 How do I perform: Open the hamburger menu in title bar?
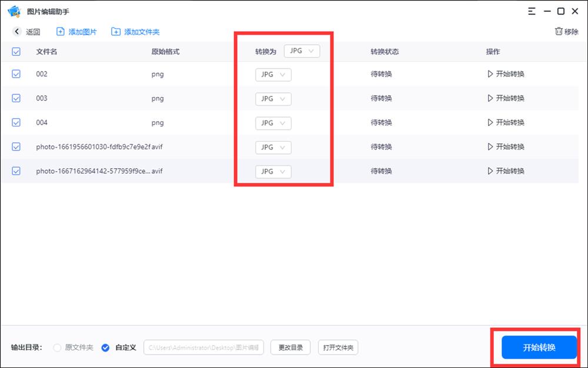(532, 11)
